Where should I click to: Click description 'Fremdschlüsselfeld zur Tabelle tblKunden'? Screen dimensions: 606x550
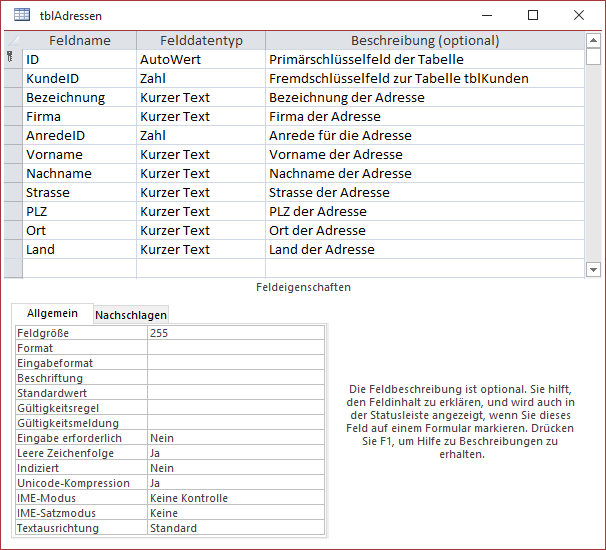click(425, 78)
